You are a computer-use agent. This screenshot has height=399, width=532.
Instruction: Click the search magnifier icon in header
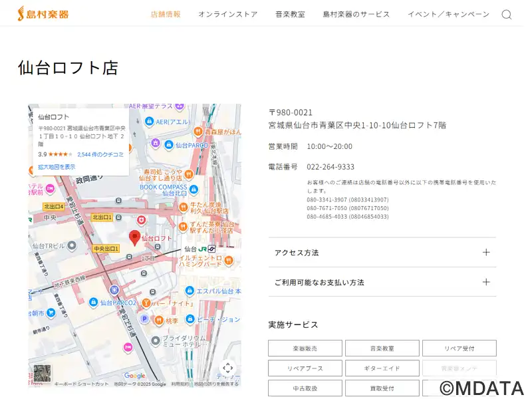pyautogui.click(x=507, y=15)
